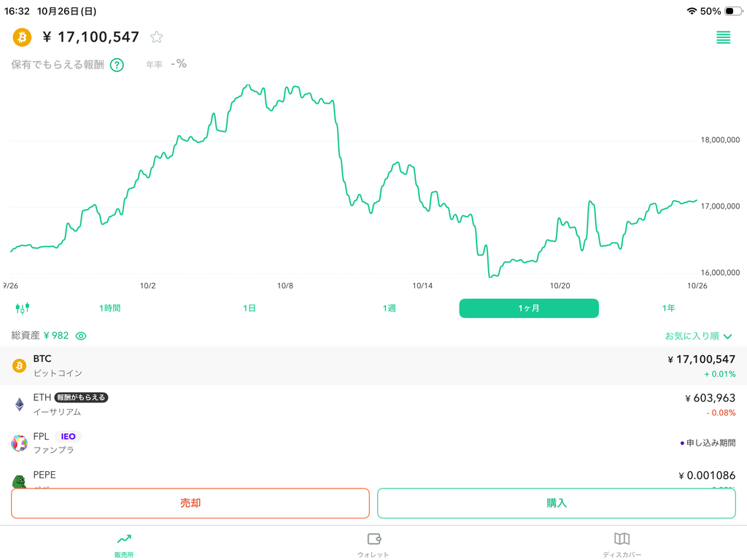Select the 1ヶ月 chart range
This screenshot has width=747, height=560.
point(529,308)
